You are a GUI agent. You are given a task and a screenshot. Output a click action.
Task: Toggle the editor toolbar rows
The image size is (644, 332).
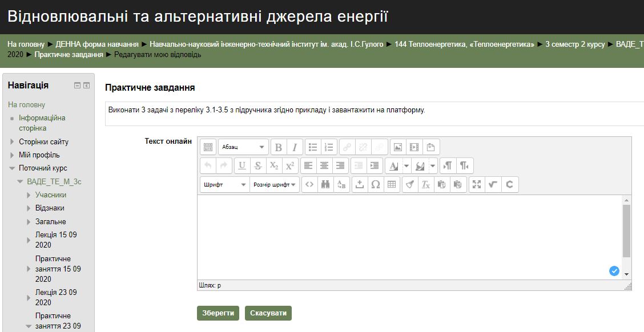(x=208, y=147)
